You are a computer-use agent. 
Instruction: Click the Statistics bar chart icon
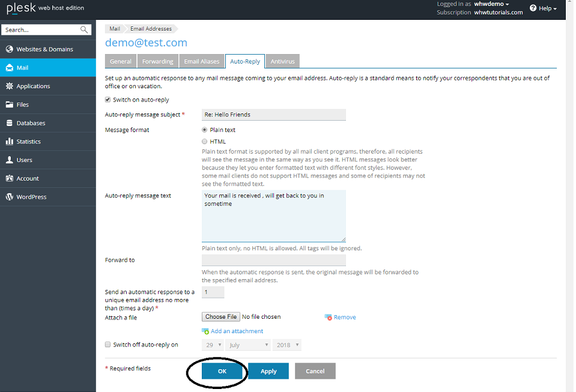point(10,142)
